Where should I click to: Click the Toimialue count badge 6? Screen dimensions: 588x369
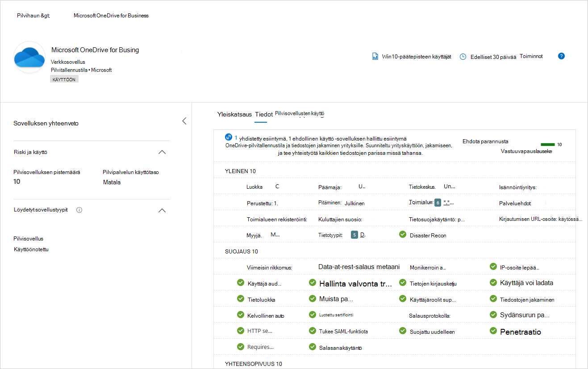438,203
